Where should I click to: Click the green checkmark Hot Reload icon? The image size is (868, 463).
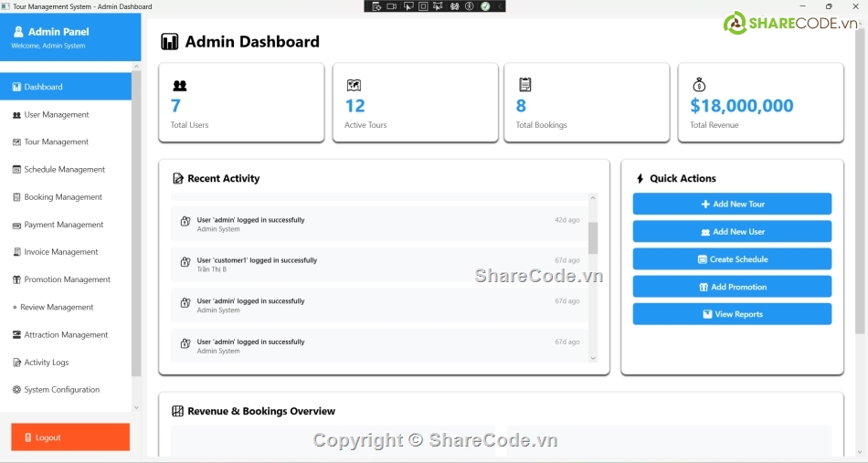(485, 6)
